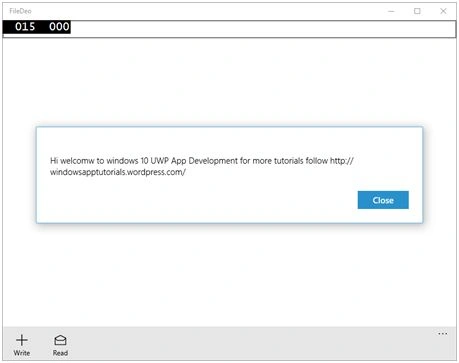Click the 015 frame rate counter
Viewport: 459px width, 363px height.
click(25, 27)
